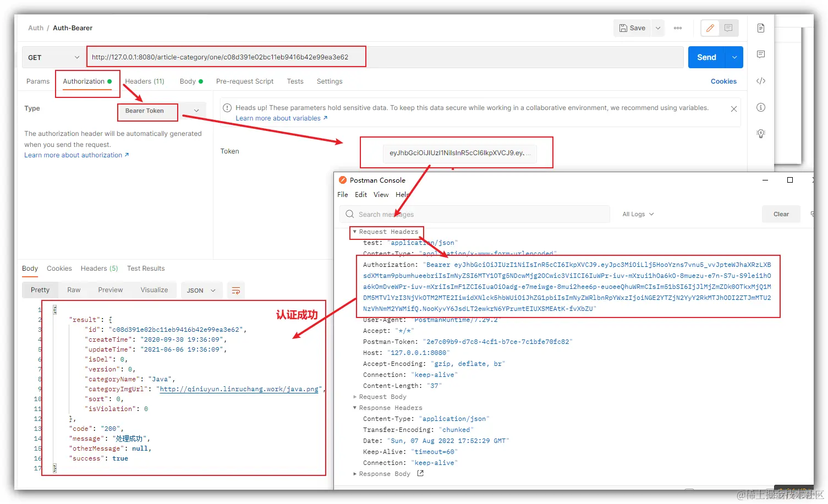Screen dimensions: 828x504
Task: Select the Raw view button
Action: tap(74, 290)
